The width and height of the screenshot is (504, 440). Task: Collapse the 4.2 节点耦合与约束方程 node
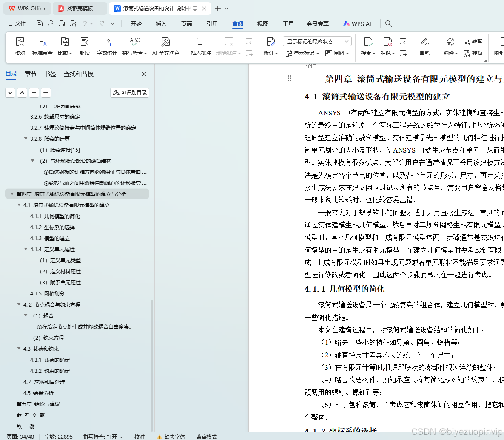click(19, 304)
